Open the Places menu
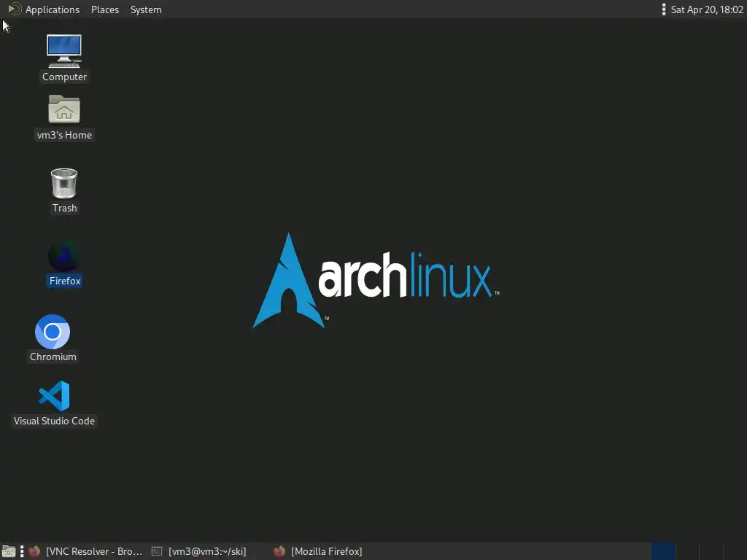 click(105, 9)
